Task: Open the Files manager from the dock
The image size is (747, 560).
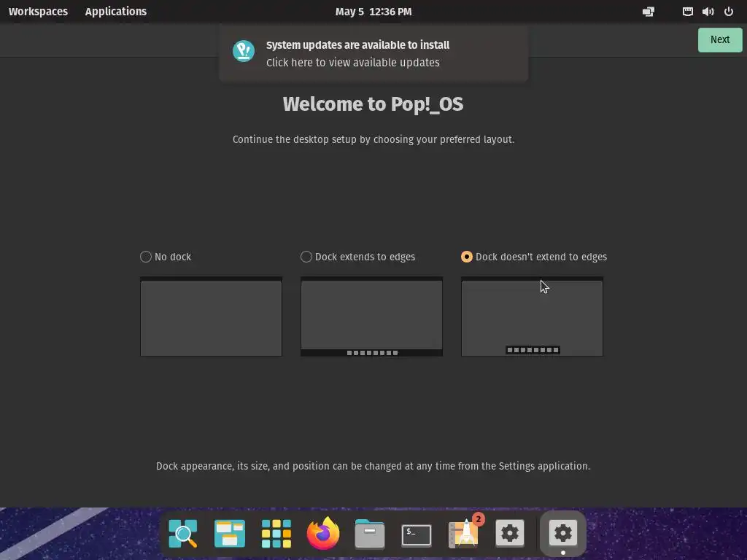Action: pyautogui.click(x=370, y=534)
